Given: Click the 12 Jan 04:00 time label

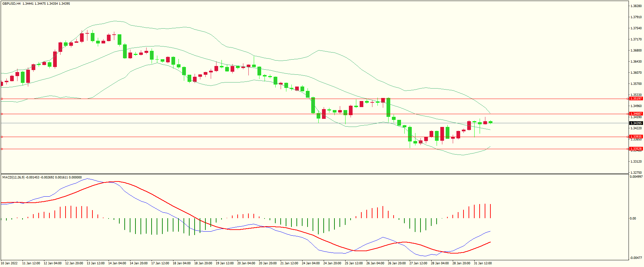Looking at the screenshot, I should click(x=52, y=263).
